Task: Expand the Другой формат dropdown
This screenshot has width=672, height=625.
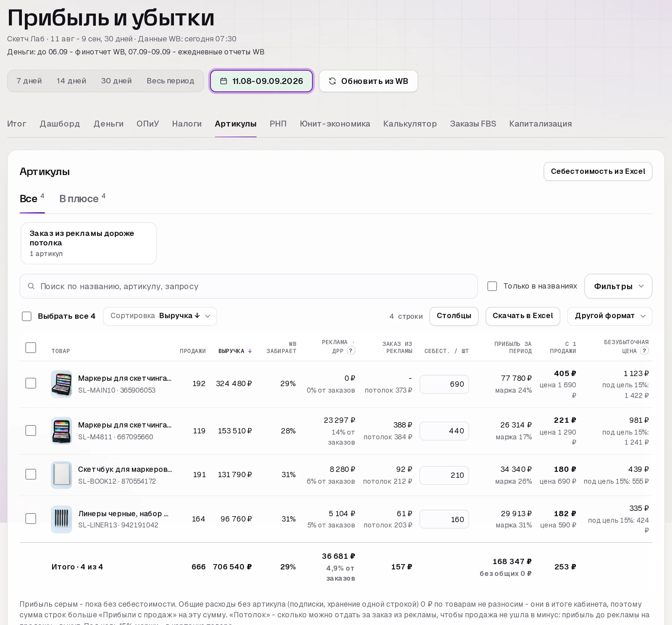Action: coord(610,316)
